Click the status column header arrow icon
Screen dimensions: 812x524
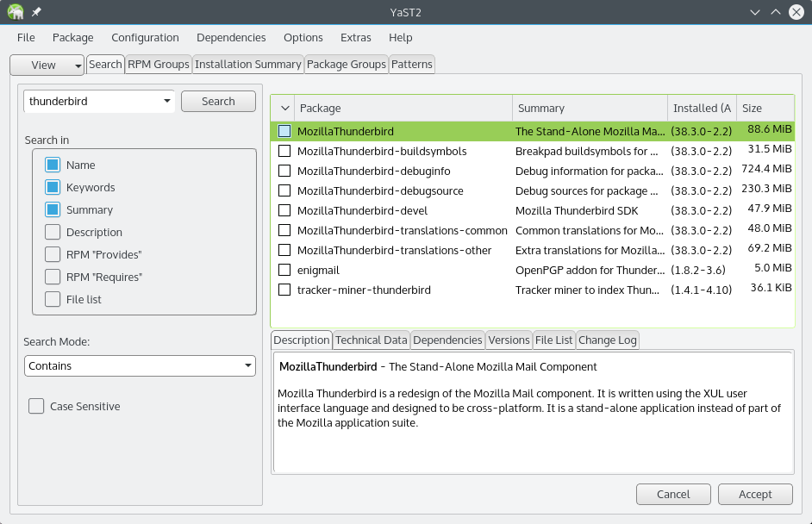(284, 109)
